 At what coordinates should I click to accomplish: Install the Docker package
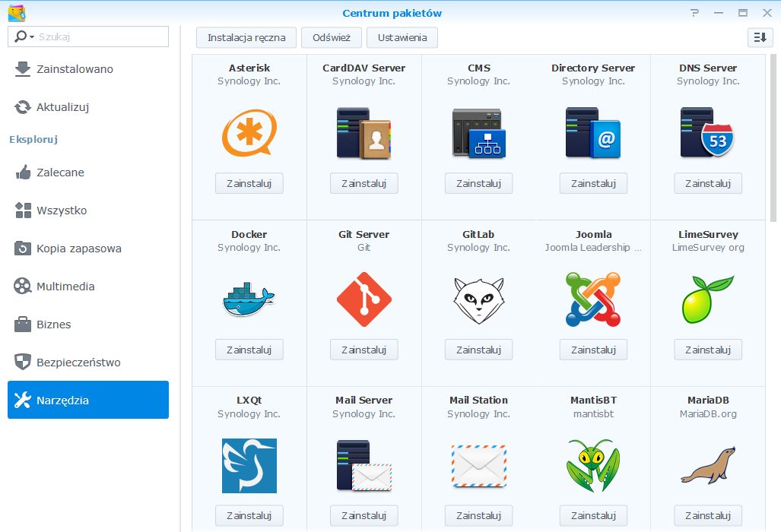249,350
